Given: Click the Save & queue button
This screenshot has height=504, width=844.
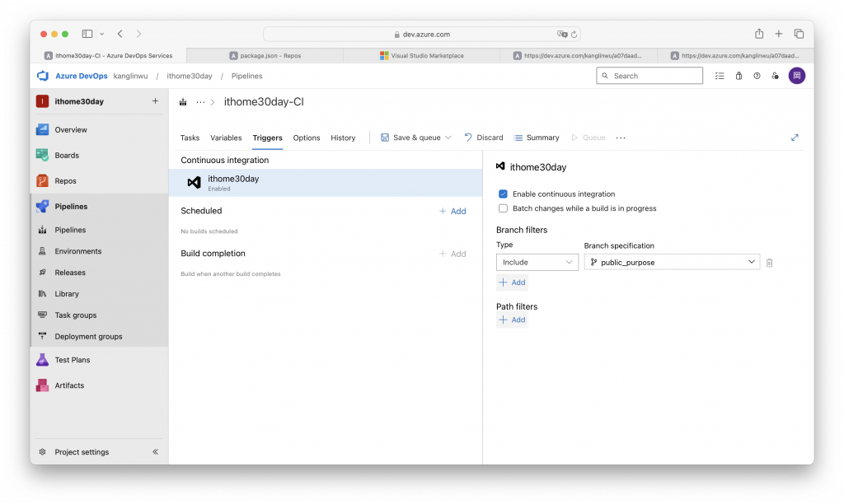Looking at the screenshot, I should [410, 138].
